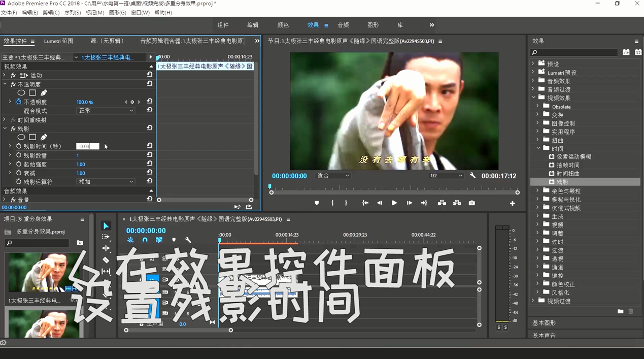Toggle animation stopwatch for 不透明度
The image size is (644, 359).
(19, 102)
